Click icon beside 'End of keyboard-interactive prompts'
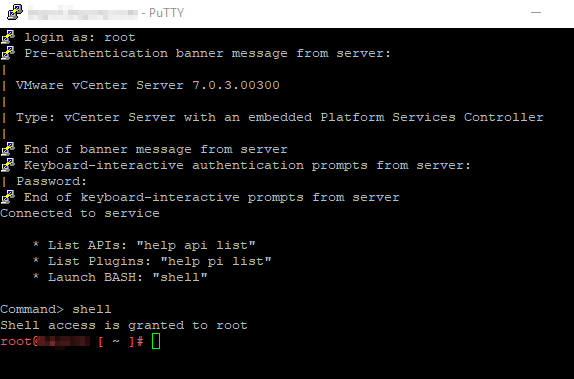The width and height of the screenshot is (574, 379). 8,197
